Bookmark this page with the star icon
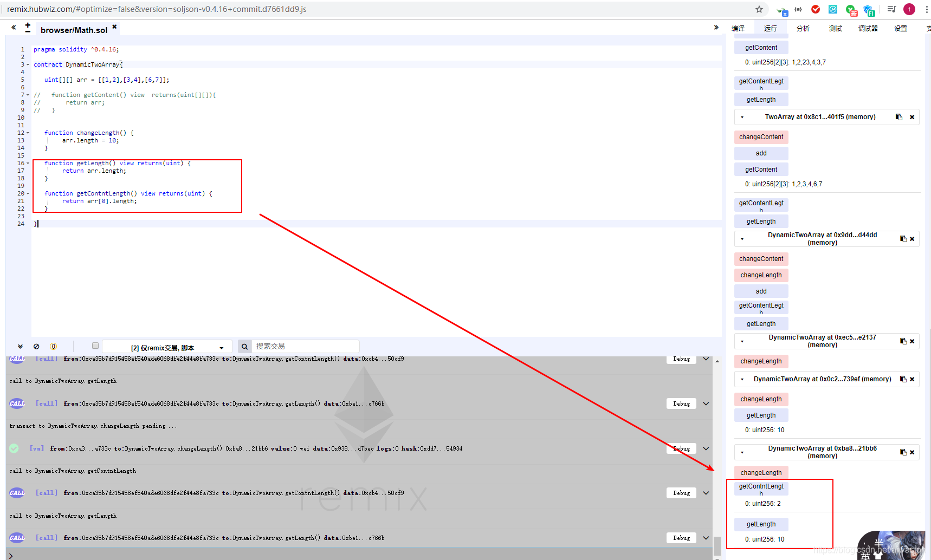 759,9
